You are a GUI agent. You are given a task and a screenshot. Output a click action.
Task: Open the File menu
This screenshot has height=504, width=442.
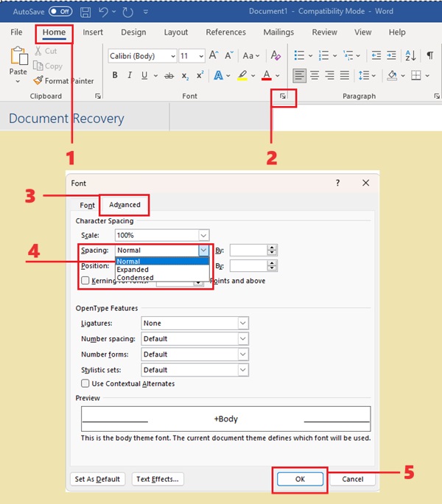point(16,32)
